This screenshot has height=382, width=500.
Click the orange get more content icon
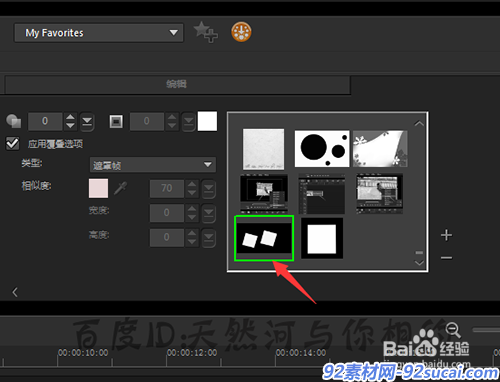tap(241, 32)
